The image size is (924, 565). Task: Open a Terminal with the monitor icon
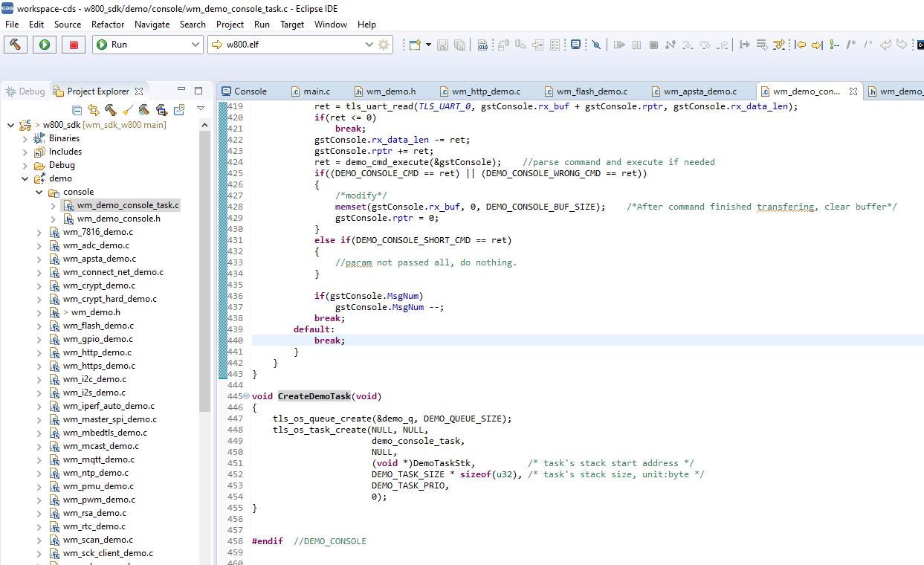click(575, 45)
